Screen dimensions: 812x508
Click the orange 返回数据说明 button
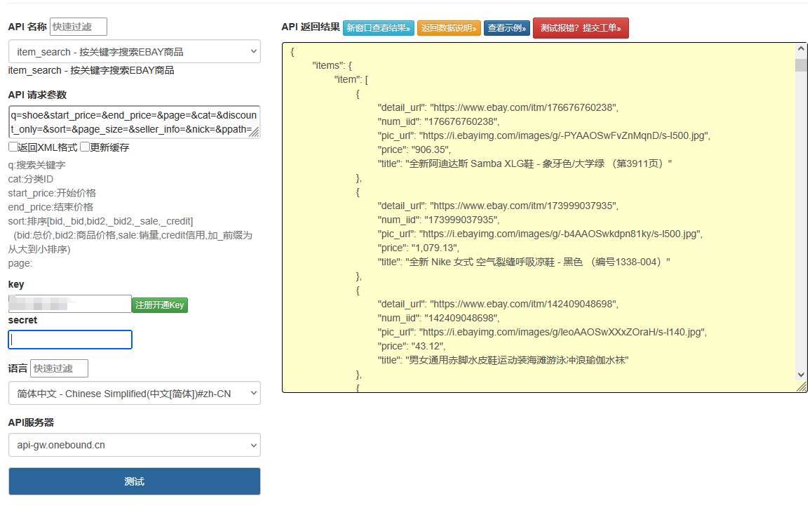pos(449,28)
